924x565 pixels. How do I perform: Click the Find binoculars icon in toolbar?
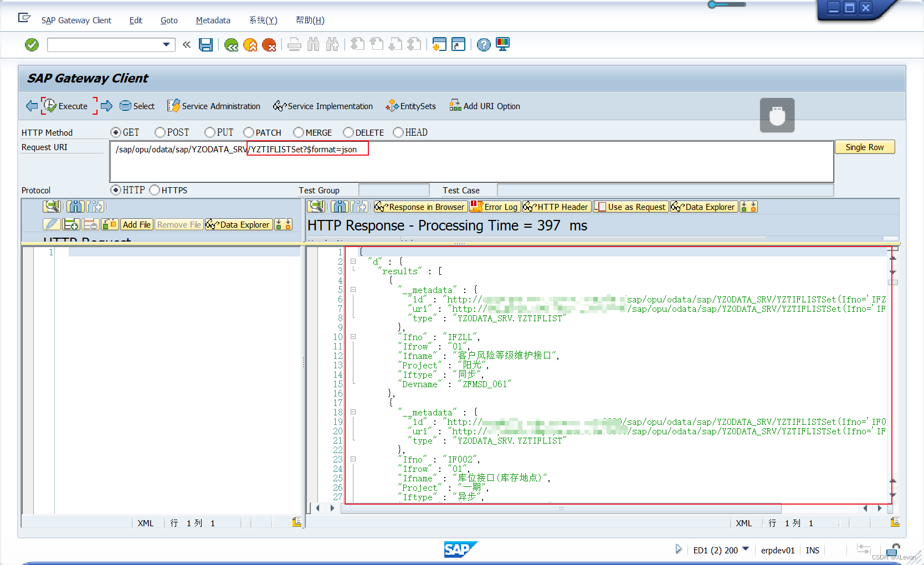coord(314,45)
